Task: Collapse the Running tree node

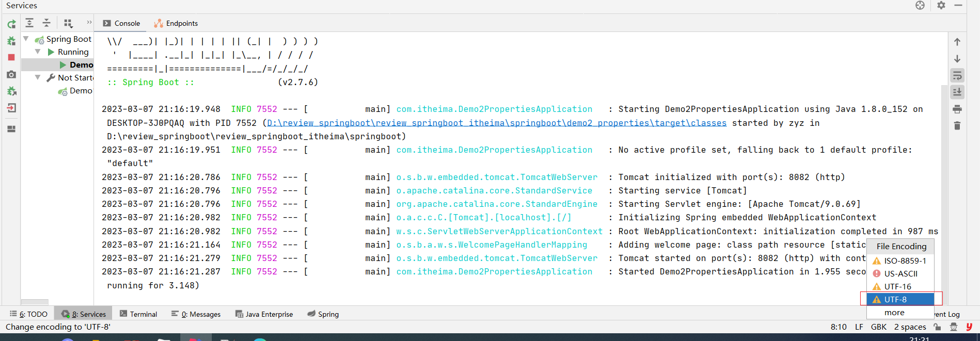Action: [38, 52]
